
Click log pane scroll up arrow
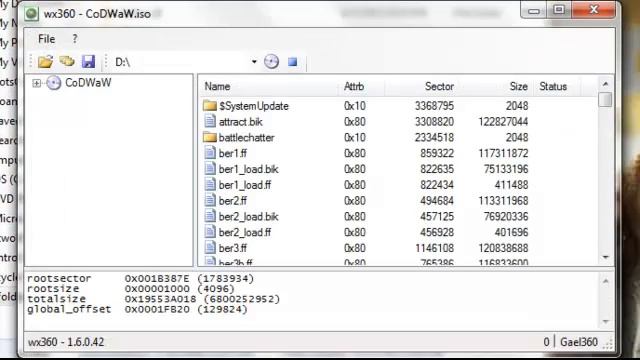pos(606,281)
